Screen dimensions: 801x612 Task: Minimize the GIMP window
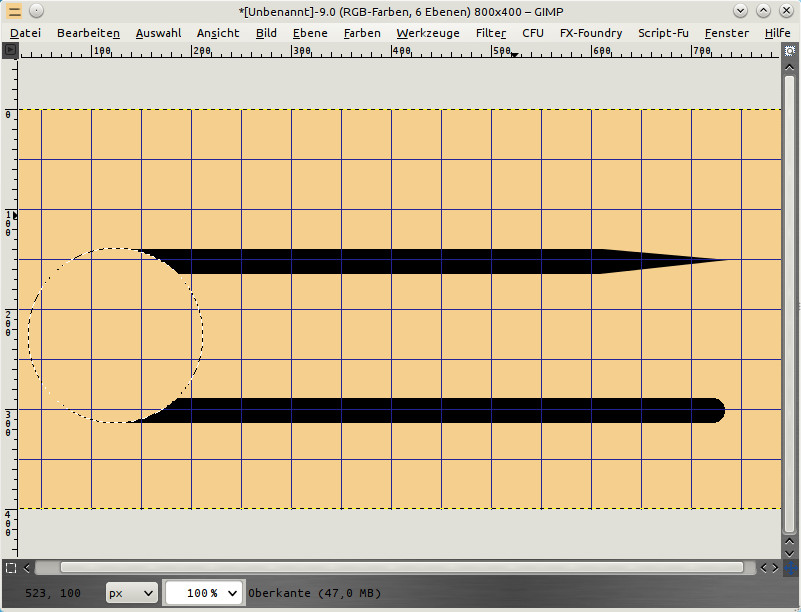pyautogui.click(x=741, y=11)
